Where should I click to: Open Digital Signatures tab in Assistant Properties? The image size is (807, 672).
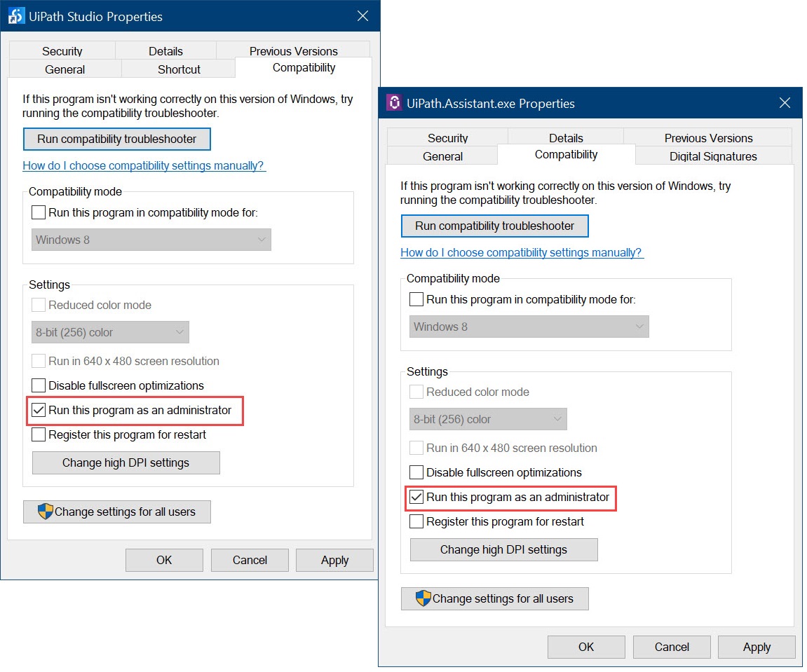pos(713,156)
